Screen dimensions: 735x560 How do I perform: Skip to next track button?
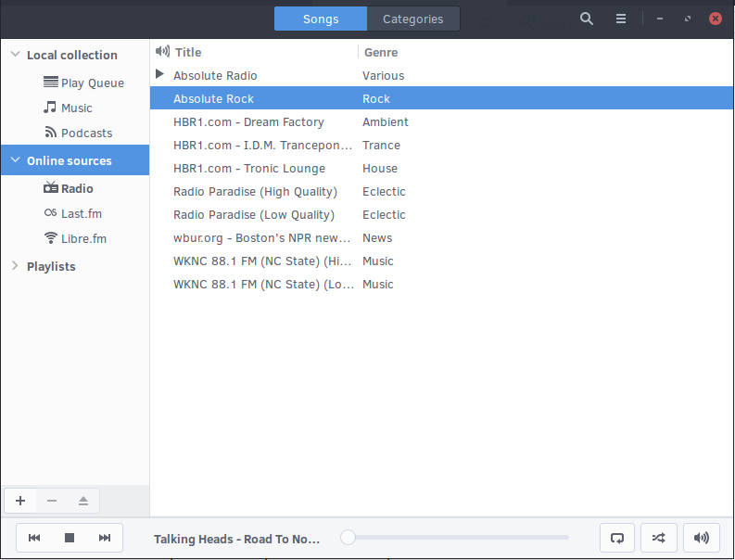point(105,538)
